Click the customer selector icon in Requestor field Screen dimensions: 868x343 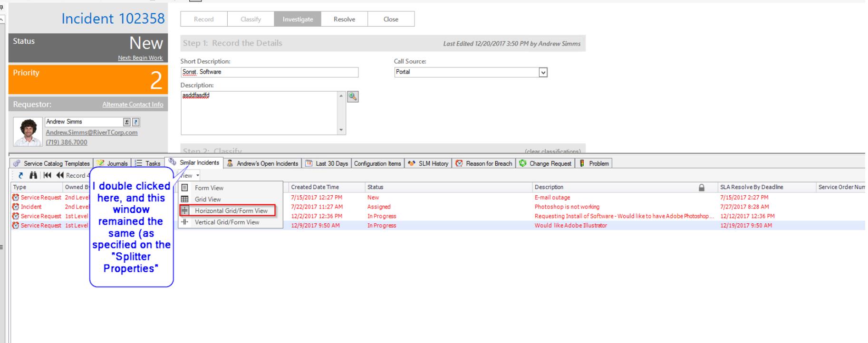coord(128,122)
